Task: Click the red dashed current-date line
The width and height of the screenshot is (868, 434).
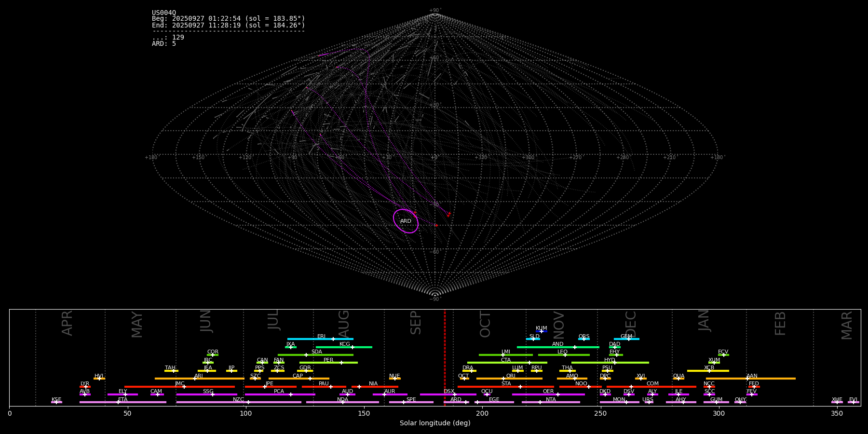Action: pos(445,357)
